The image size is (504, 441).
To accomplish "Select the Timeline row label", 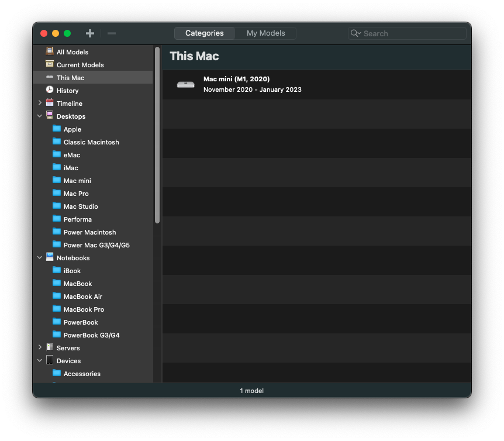I will tap(70, 104).
